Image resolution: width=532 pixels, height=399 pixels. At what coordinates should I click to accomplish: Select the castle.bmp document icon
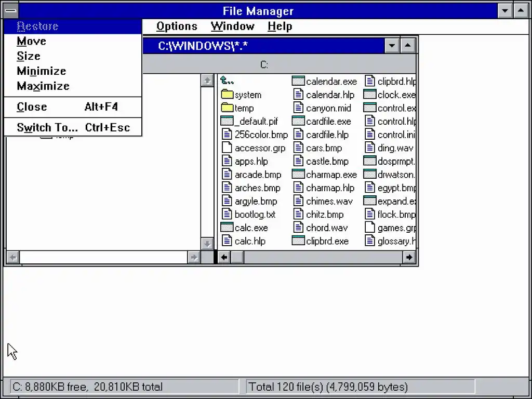298,161
